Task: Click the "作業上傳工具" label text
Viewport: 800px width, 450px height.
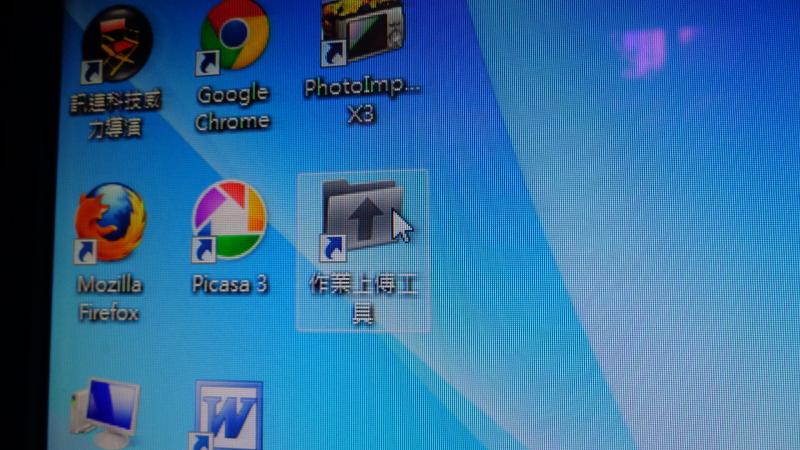Action: click(363, 299)
